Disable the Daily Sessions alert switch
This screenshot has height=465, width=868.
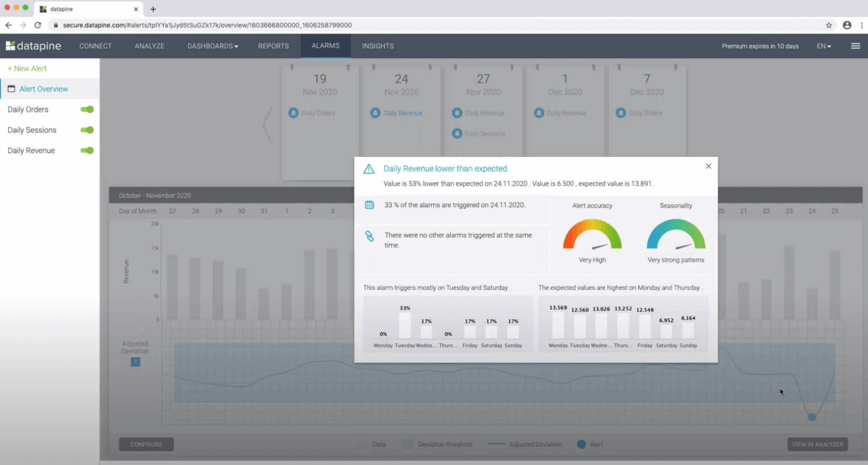pyautogui.click(x=87, y=130)
